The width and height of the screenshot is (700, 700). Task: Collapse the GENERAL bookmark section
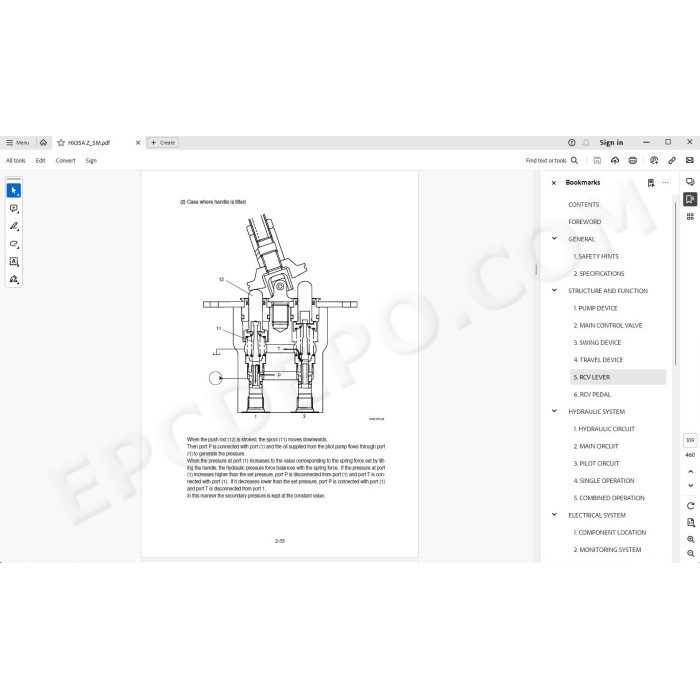[x=554, y=238]
